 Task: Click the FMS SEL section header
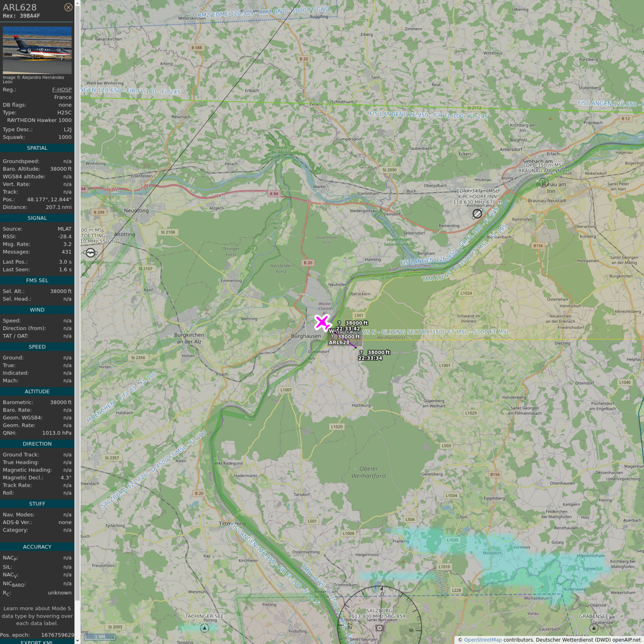(x=37, y=280)
